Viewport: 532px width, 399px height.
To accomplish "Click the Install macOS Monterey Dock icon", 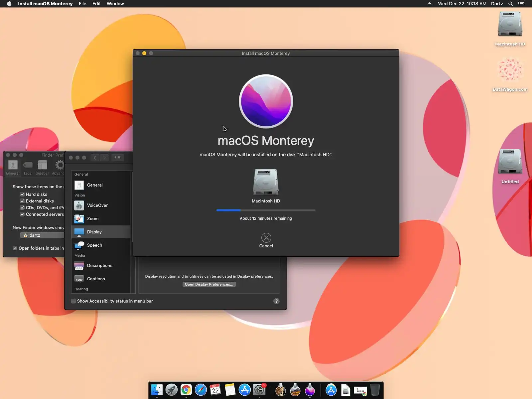I will click(x=310, y=390).
